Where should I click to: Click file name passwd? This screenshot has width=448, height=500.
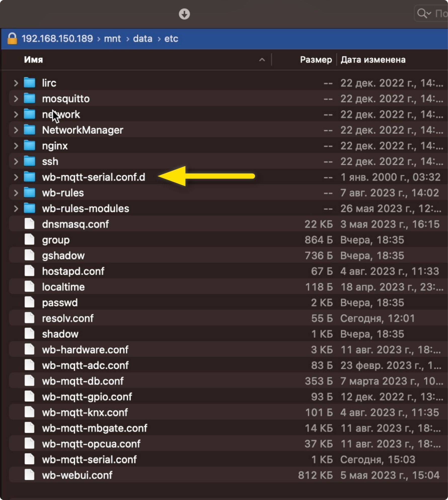point(60,303)
